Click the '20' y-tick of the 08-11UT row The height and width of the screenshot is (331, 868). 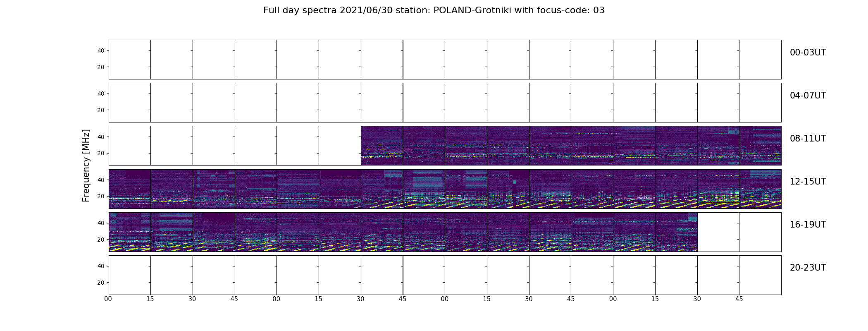coord(100,153)
